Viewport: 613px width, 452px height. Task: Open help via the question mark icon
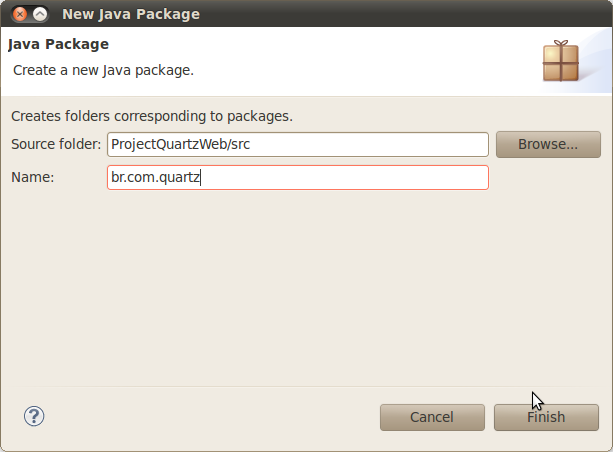pos(34,416)
